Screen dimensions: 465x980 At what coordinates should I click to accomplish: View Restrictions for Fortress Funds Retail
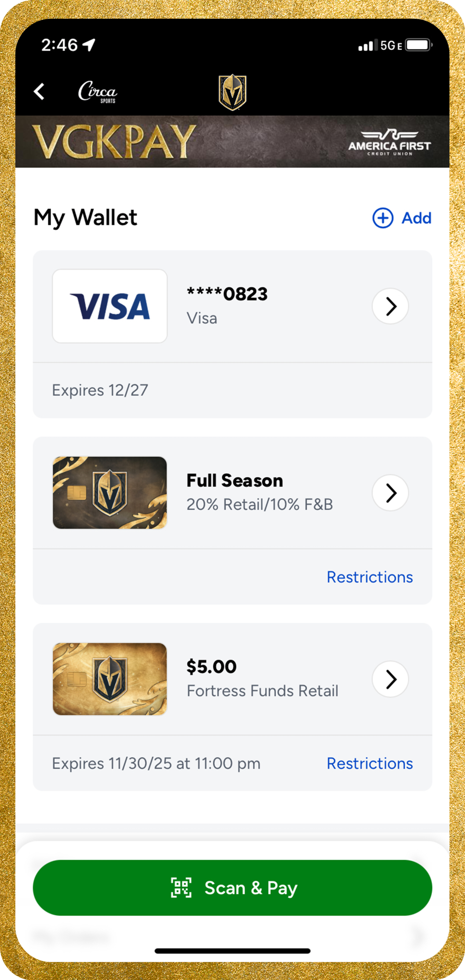tap(369, 763)
